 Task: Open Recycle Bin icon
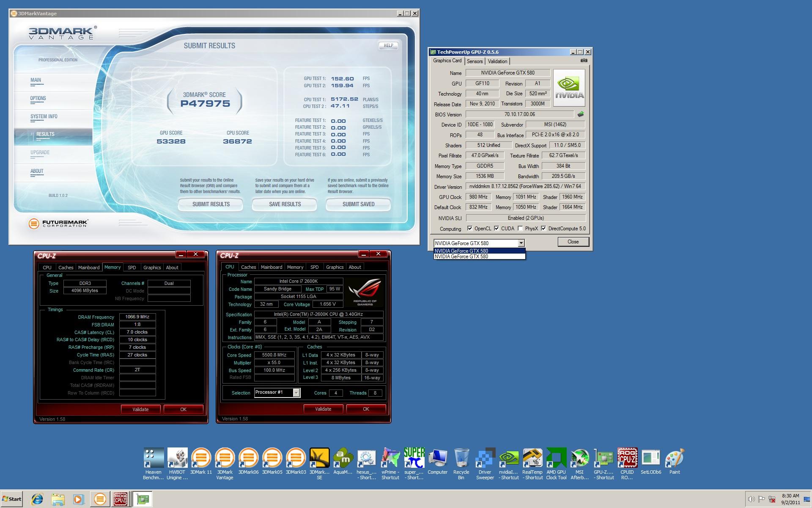click(x=461, y=464)
